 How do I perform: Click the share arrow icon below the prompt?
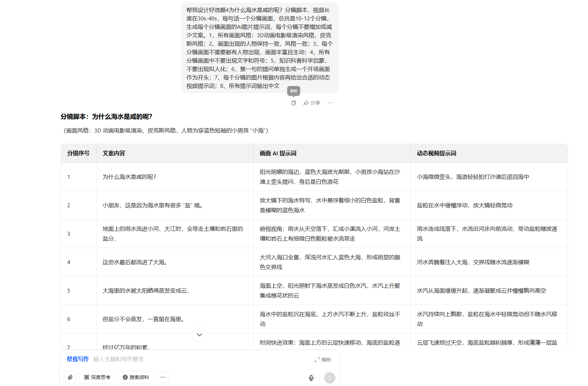point(306,103)
